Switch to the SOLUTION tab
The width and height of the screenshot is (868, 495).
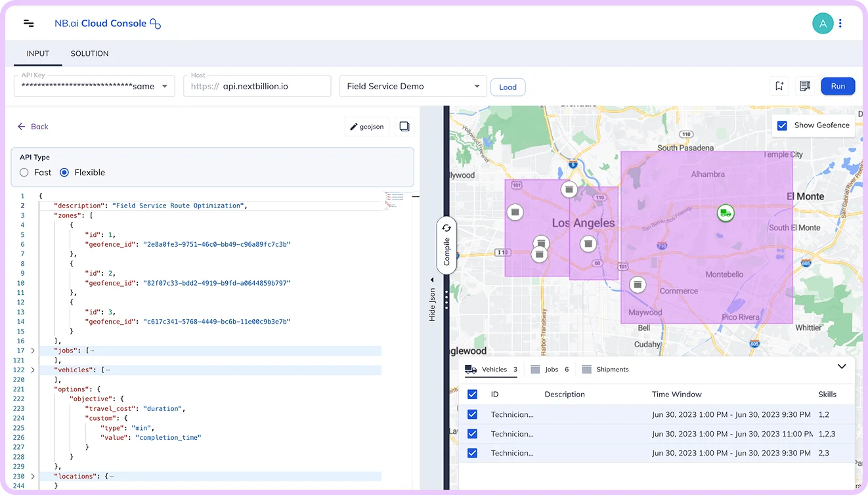point(90,54)
